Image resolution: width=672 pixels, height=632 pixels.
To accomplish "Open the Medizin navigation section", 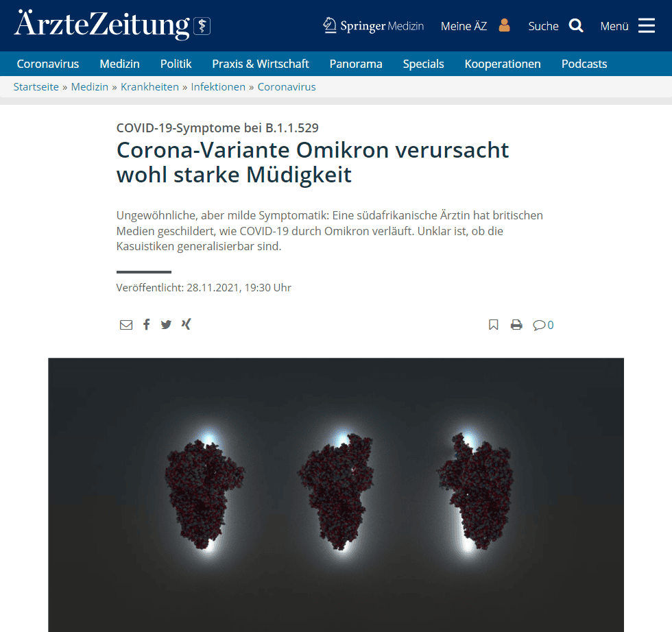I will 119,64.
